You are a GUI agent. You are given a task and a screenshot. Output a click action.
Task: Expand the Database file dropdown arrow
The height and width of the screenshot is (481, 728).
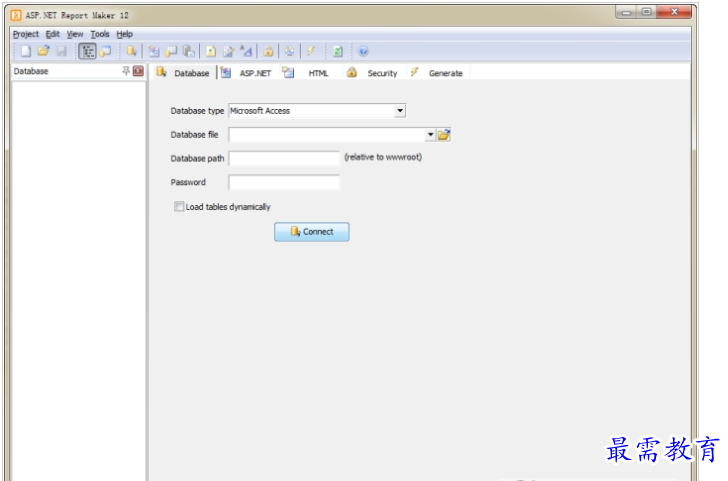tap(430, 135)
